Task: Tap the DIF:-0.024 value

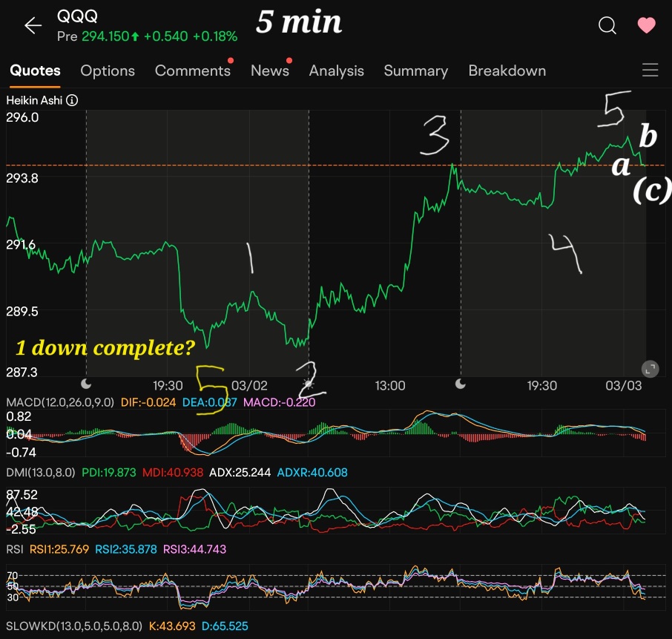Action: click(148, 402)
